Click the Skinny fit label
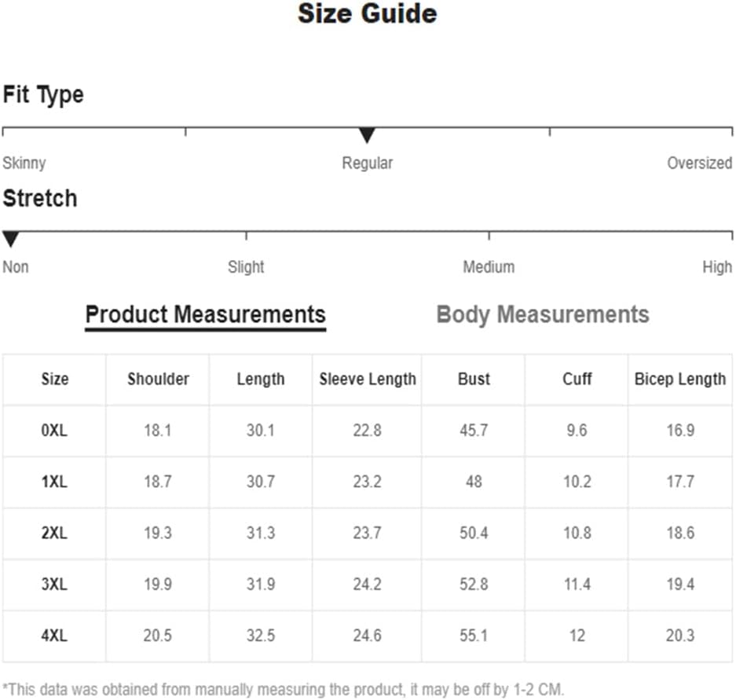The width and height of the screenshot is (736, 700). click(x=24, y=163)
